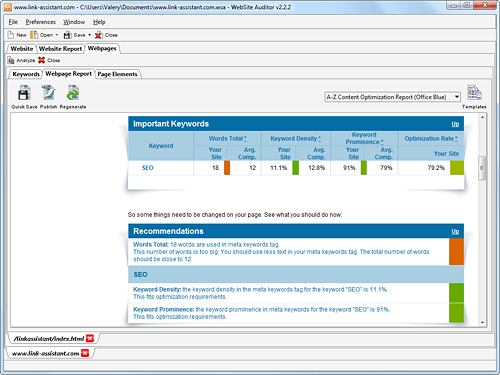
Task: Switch to the Keywords tab
Action: [26, 74]
